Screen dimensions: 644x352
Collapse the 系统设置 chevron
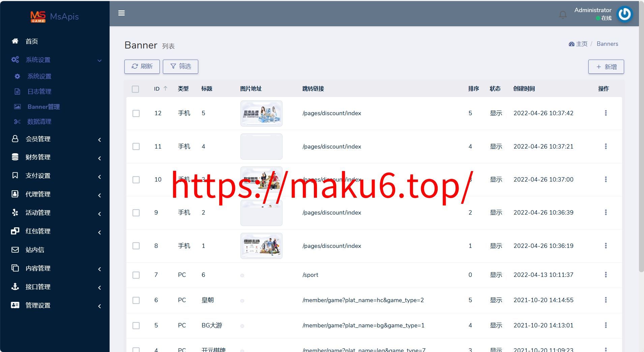(99, 60)
